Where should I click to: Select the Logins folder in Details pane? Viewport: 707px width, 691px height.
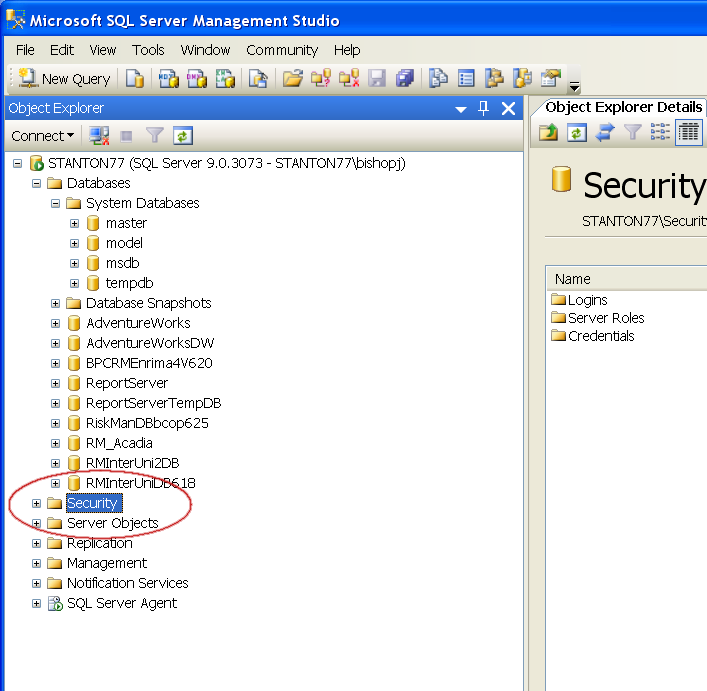pos(588,300)
